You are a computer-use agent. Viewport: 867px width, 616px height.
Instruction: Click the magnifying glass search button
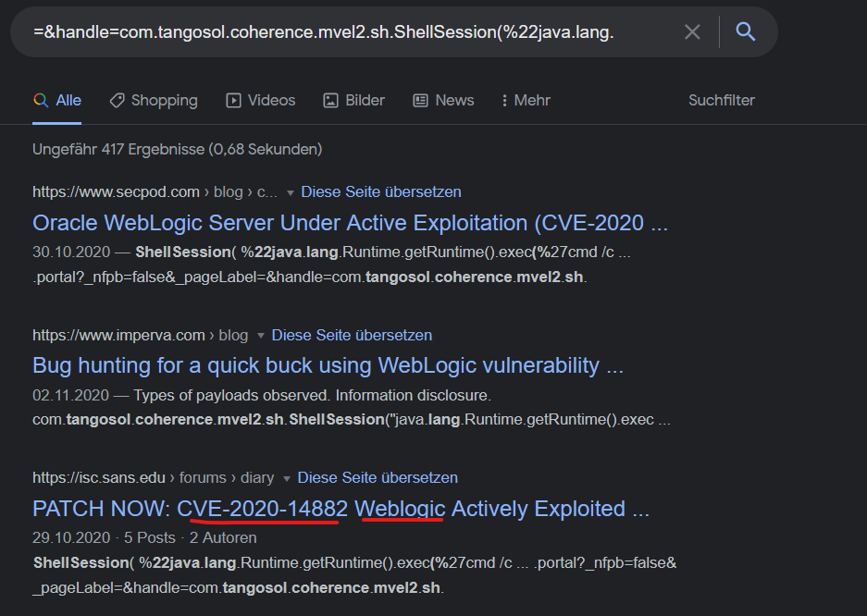pos(746,32)
